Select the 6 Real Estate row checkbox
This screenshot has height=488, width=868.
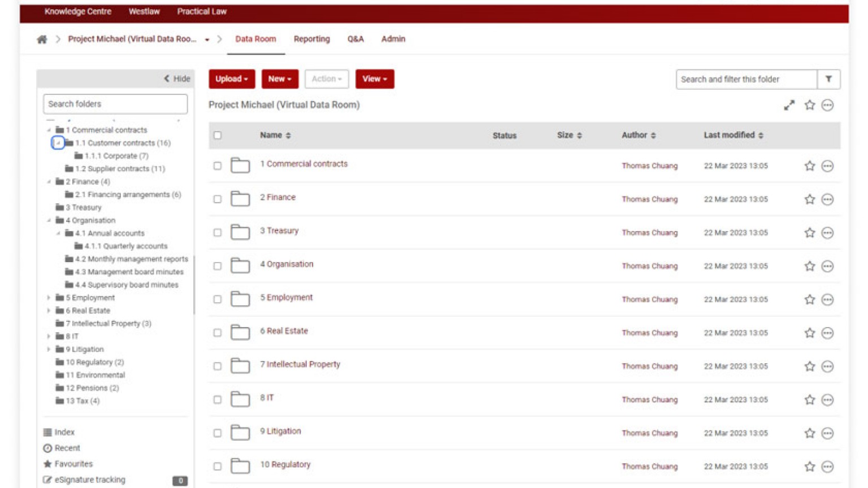pos(218,333)
